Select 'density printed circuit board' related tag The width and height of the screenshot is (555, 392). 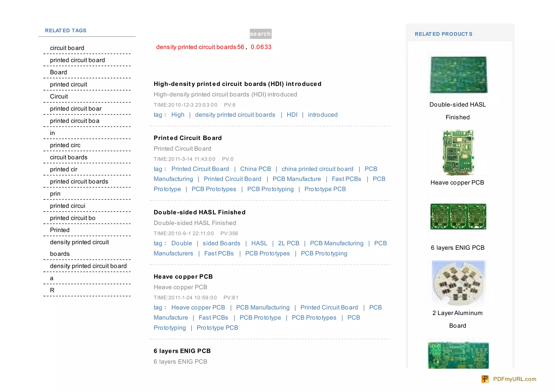point(88,266)
